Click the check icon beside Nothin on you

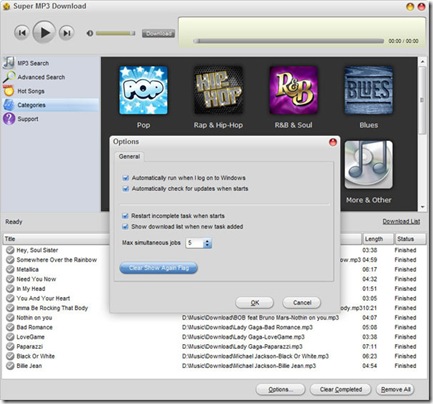point(10,318)
